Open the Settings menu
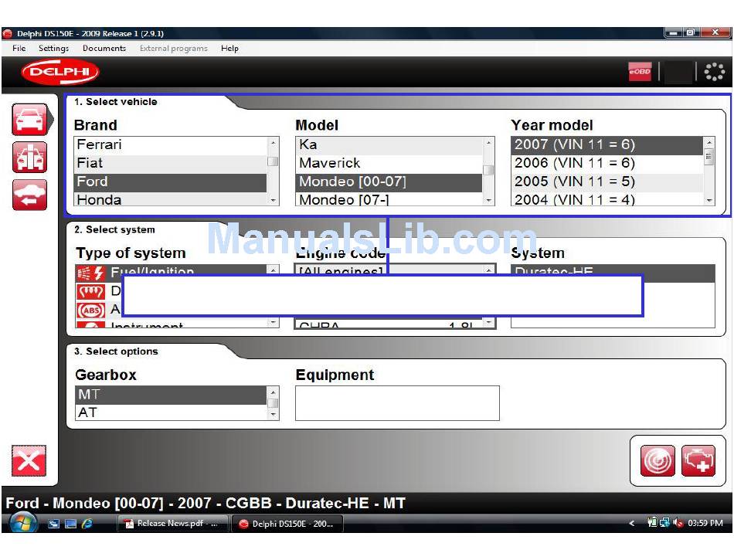734x560 pixels. [x=53, y=48]
